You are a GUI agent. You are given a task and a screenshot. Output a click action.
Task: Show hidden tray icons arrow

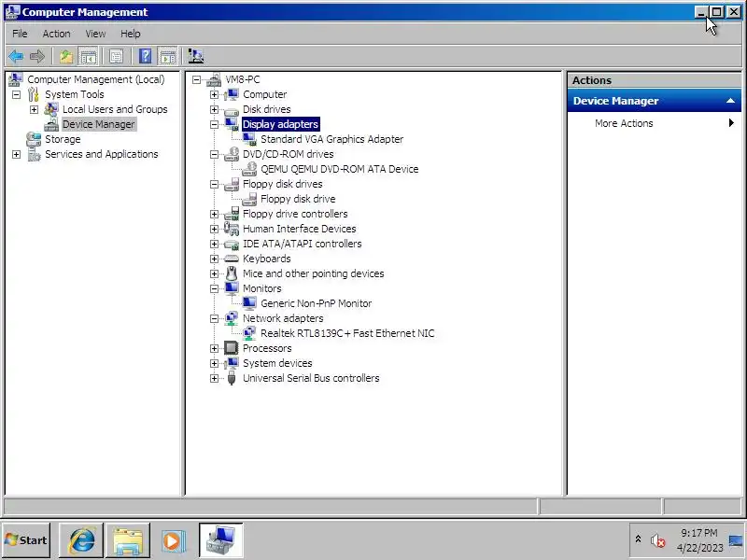tap(638, 539)
